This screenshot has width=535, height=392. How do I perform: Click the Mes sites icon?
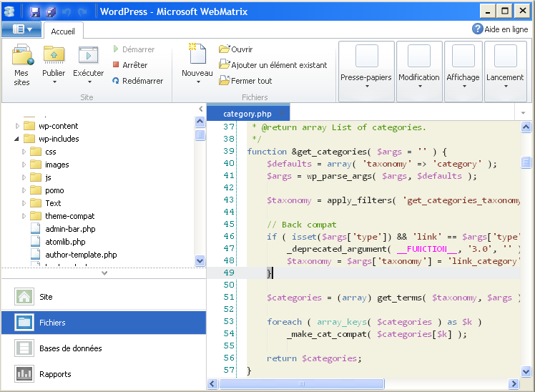(22, 56)
